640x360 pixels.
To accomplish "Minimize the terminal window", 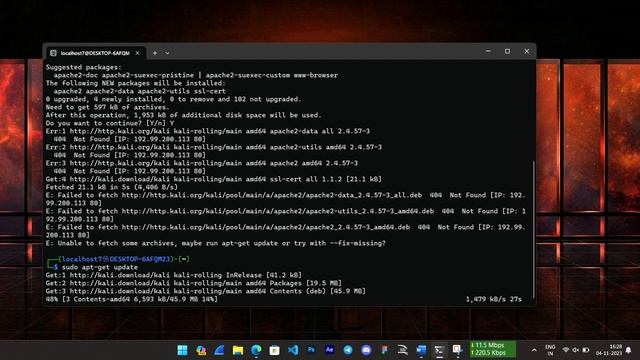I will [488, 51].
